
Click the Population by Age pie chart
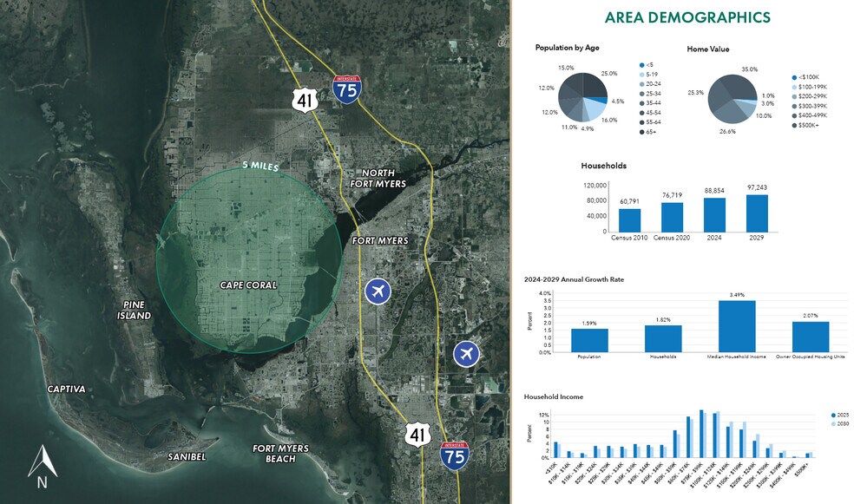(582, 97)
